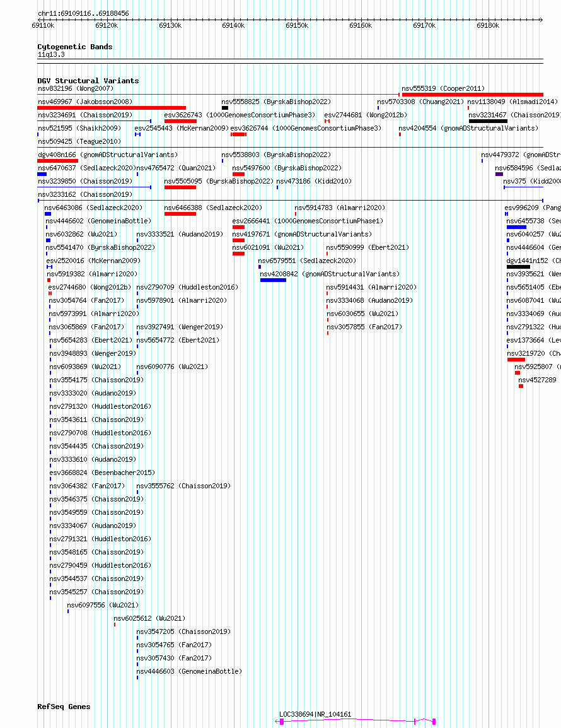Select nsv2790709 (Huddleston2016) label

click(187, 288)
